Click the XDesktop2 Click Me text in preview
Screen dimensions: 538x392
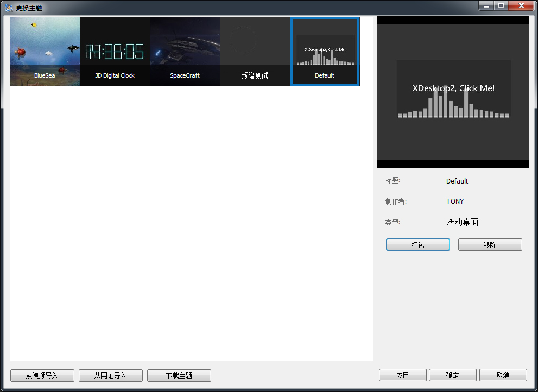(453, 88)
